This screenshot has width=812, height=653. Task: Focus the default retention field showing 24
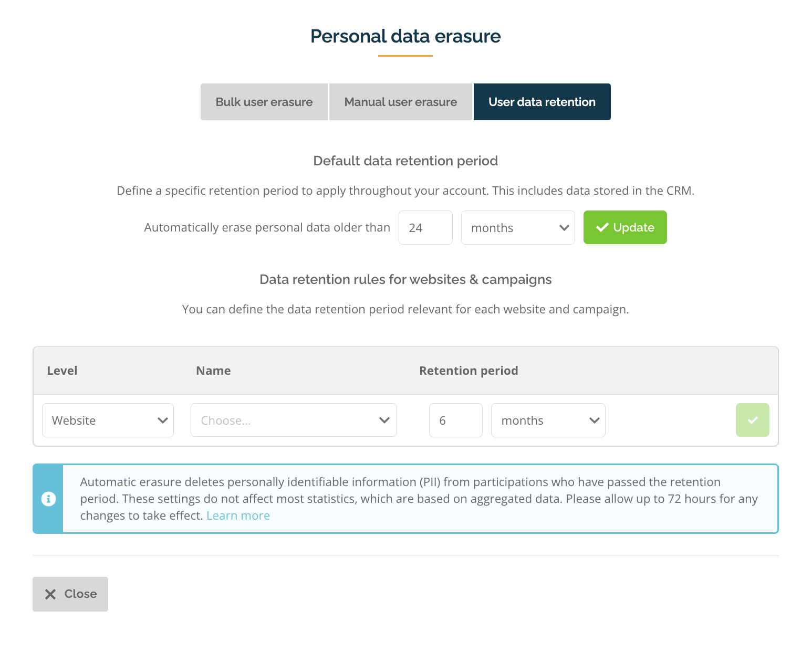click(425, 227)
